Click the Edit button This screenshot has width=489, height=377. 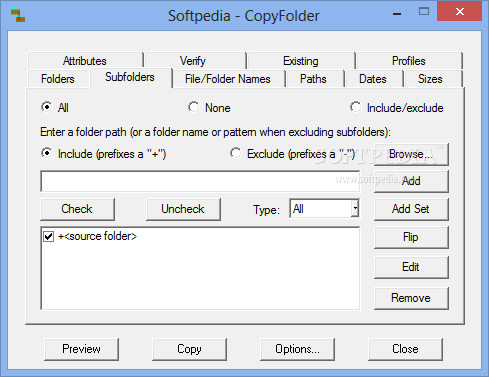click(x=411, y=267)
